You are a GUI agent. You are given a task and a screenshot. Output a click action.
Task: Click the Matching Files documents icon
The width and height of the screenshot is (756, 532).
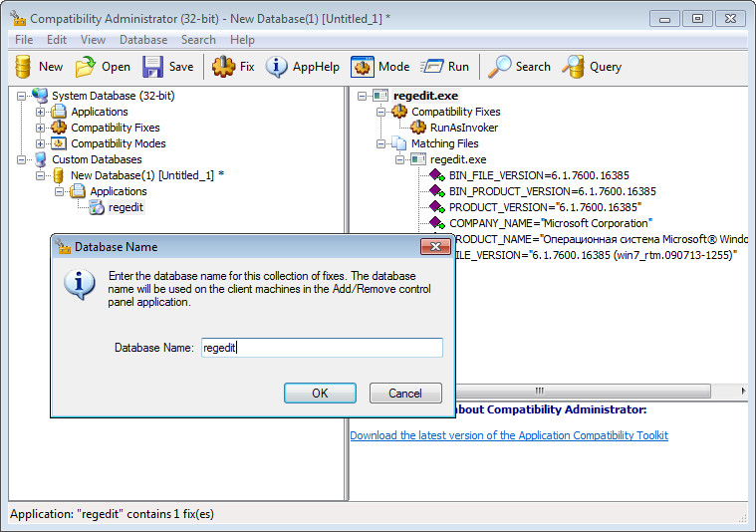point(398,143)
